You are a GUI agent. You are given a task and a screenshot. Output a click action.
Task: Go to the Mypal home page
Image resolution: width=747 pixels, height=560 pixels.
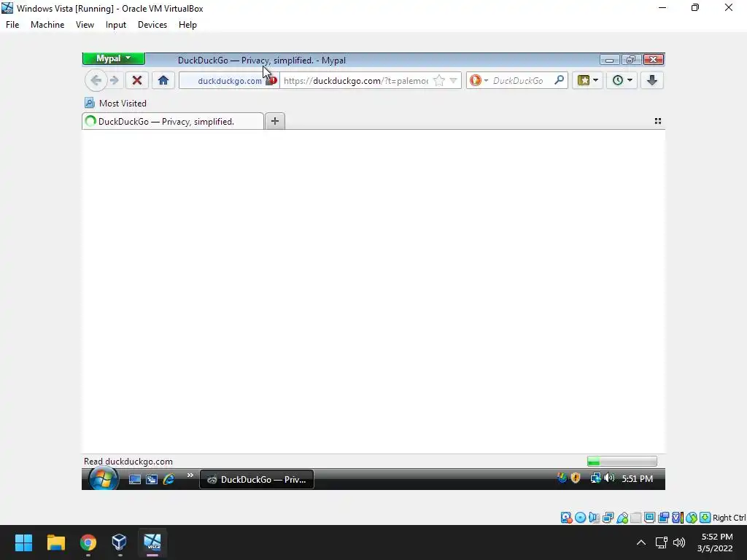pos(163,80)
